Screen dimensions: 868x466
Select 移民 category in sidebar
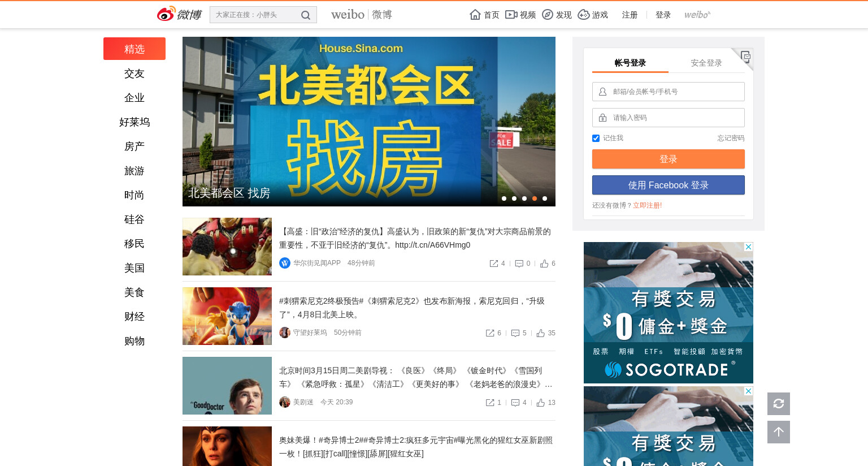(x=134, y=244)
